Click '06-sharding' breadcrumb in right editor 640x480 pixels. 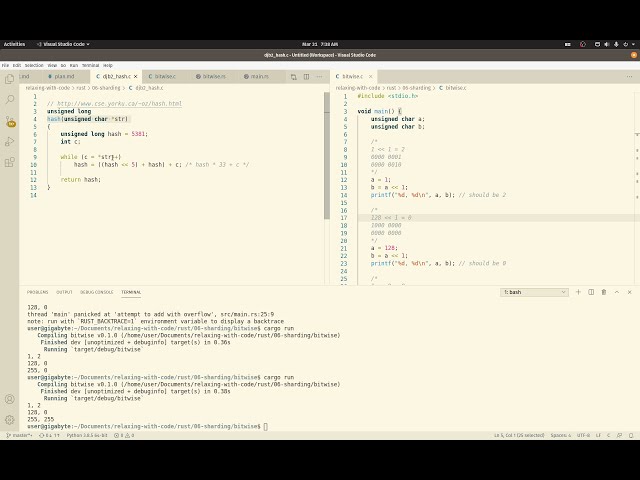[416, 88]
